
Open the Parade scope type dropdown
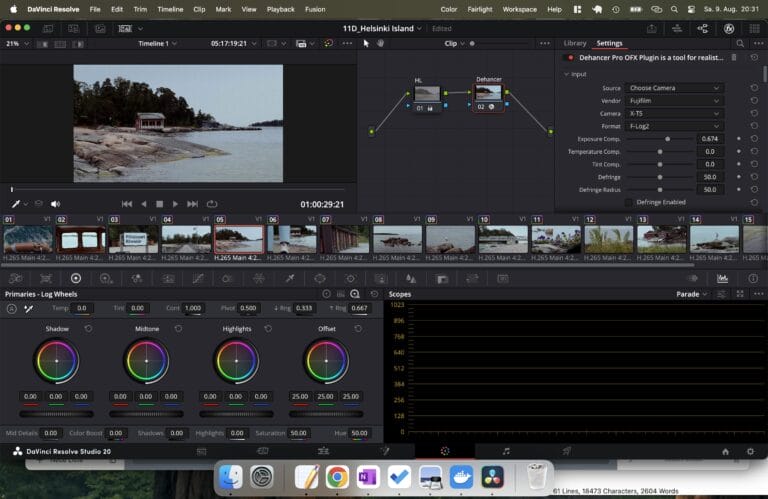point(692,294)
